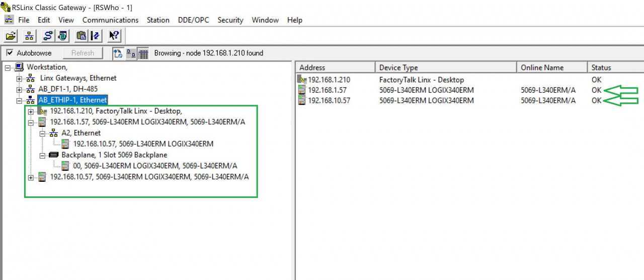Collapse the AB_ETHIP-1, Ethernet tree node

(19, 100)
